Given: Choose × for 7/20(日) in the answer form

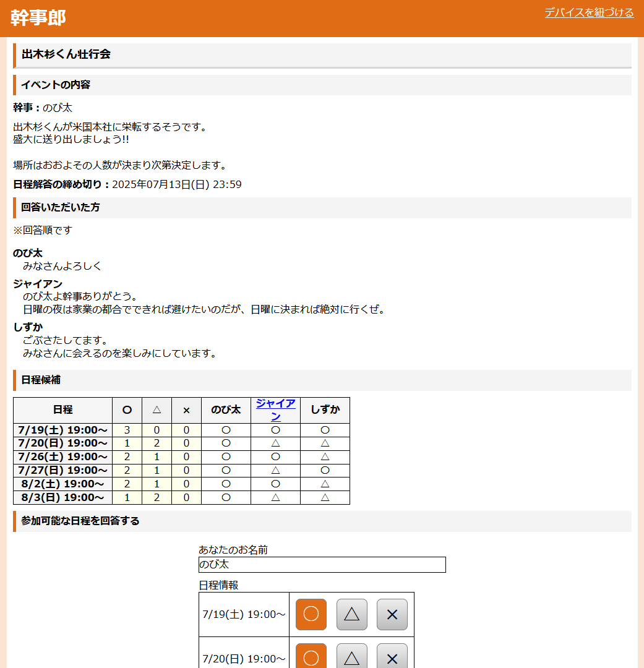Looking at the screenshot, I should pyautogui.click(x=392, y=657).
